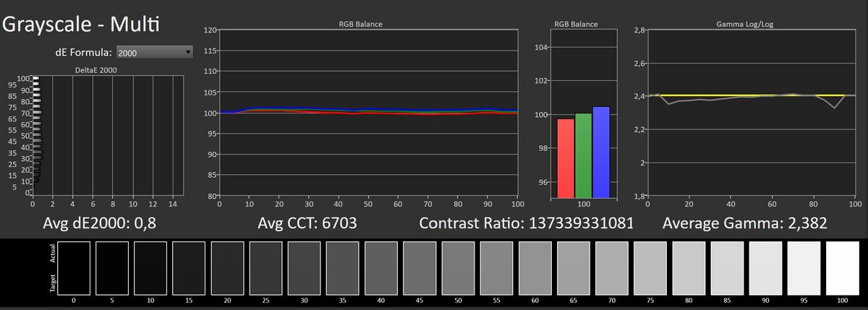Pick the grayscale swatch labeled 35
The height and width of the screenshot is (310, 868).
(343, 267)
